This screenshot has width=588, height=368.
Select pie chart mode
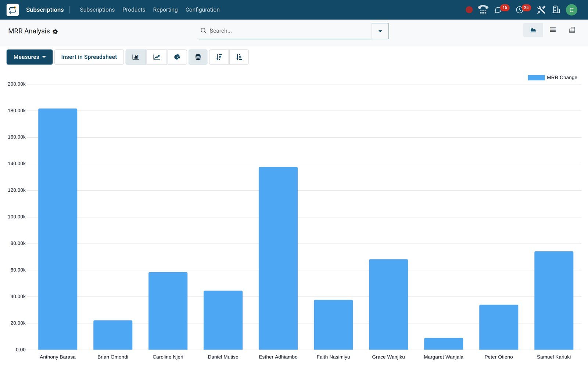point(177,57)
